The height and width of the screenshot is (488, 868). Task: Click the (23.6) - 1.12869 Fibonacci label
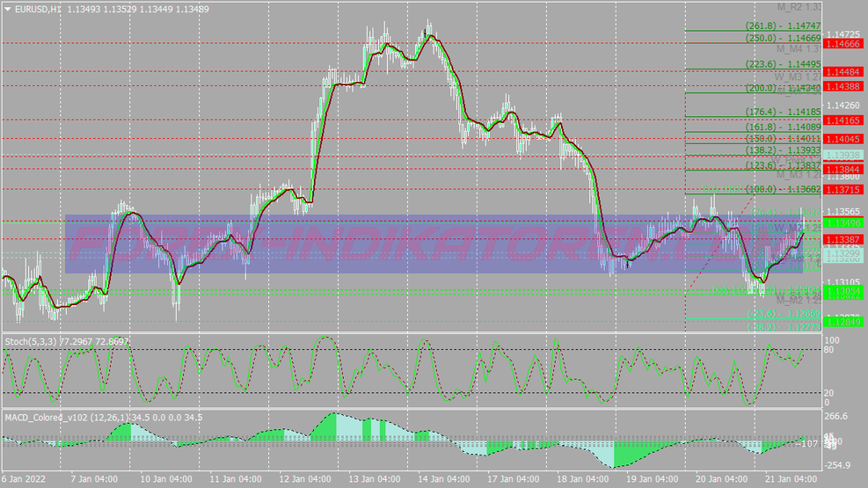[x=784, y=313]
